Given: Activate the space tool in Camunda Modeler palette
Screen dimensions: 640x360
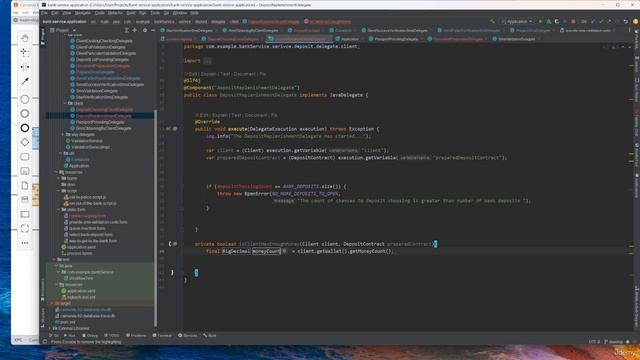Looking at the screenshot, I should pos(25,67).
